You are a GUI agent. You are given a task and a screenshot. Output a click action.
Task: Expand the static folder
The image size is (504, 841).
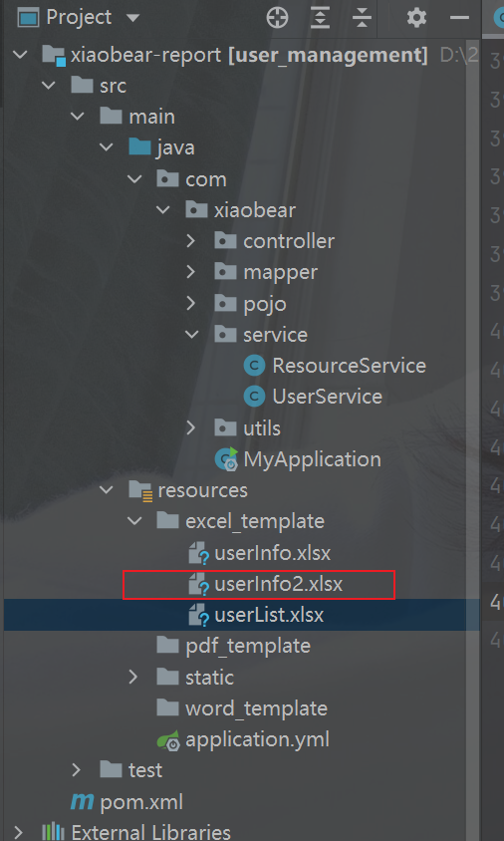point(132,678)
